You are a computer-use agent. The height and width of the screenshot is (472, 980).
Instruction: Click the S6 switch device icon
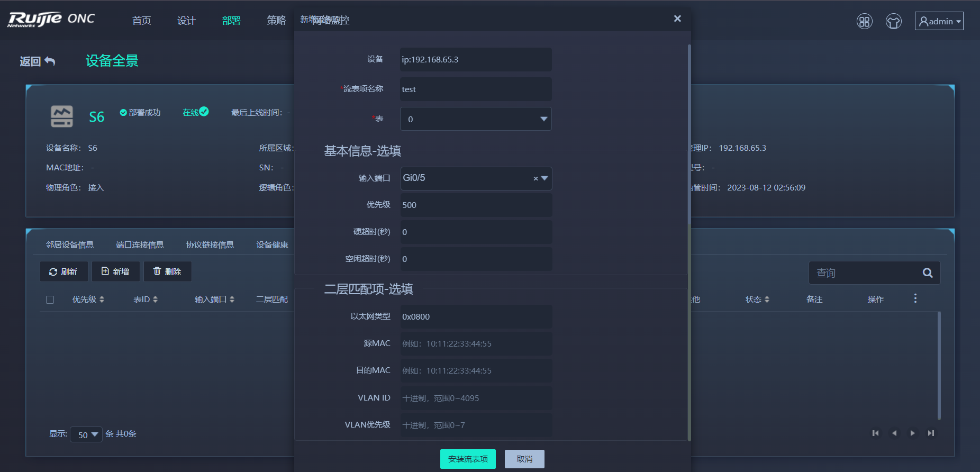62,116
